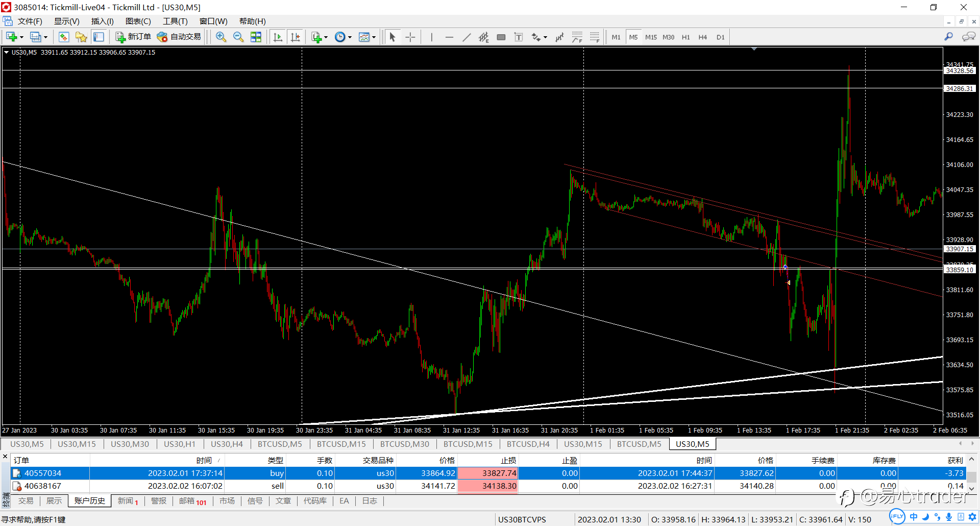Zoom in on the chart

[221, 37]
